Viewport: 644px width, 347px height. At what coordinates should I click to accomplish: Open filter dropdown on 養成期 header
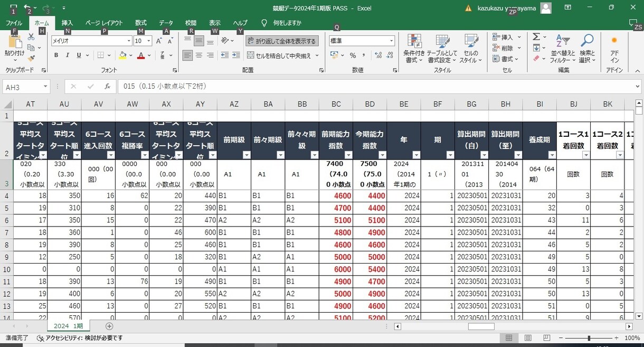click(x=552, y=155)
